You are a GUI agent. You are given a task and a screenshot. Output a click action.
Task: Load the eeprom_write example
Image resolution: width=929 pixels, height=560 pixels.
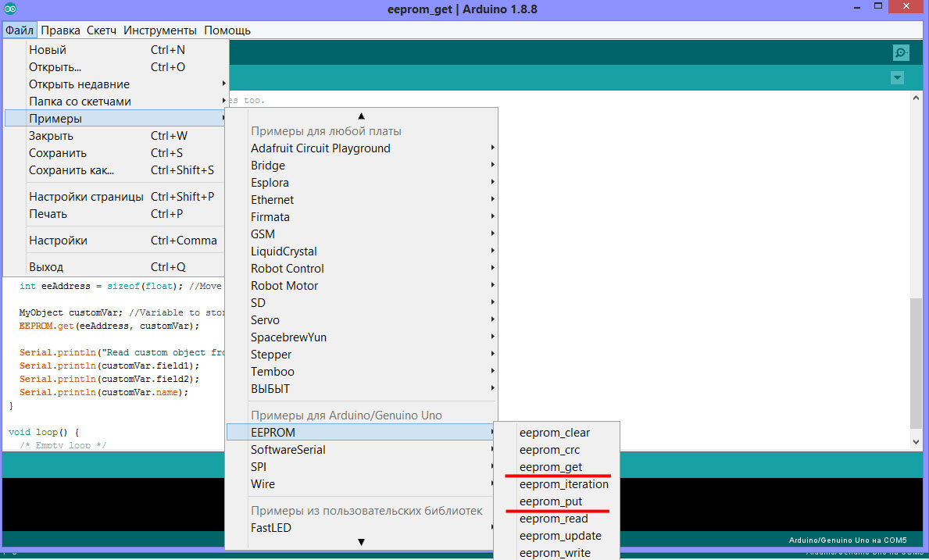pyautogui.click(x=557, y=553)
